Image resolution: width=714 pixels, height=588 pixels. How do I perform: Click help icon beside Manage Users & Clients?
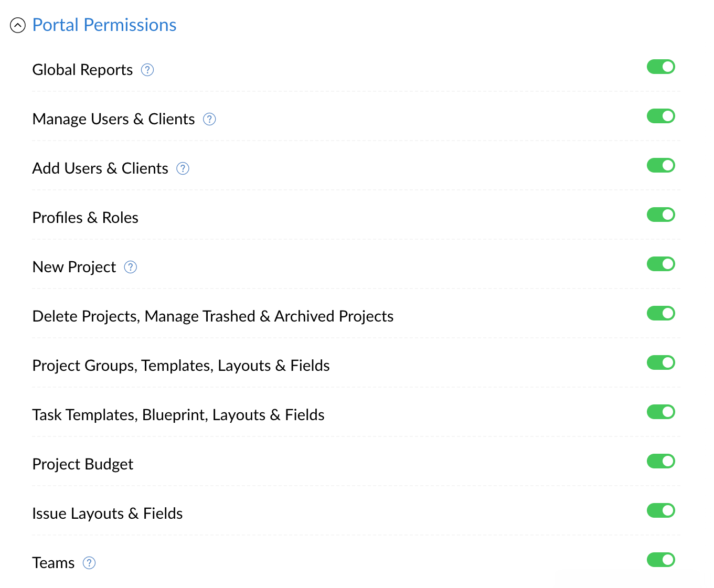(x=209, y=119)
